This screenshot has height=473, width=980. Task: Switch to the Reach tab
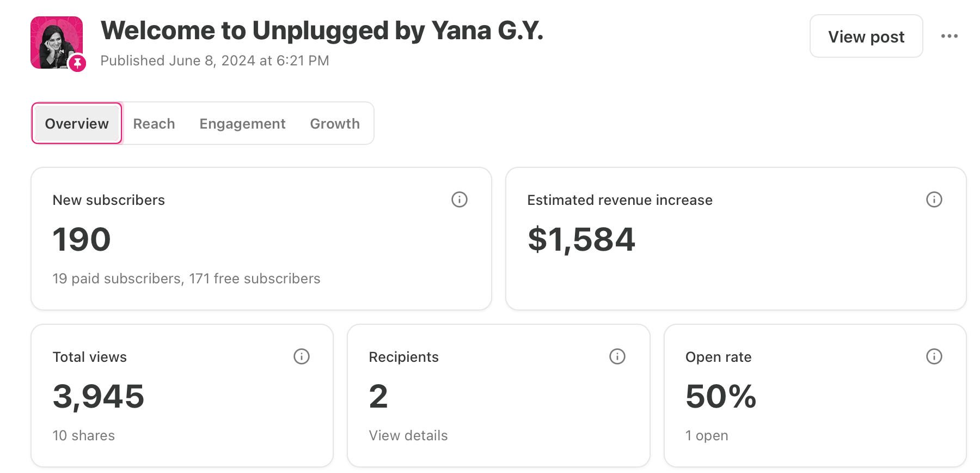154,124
